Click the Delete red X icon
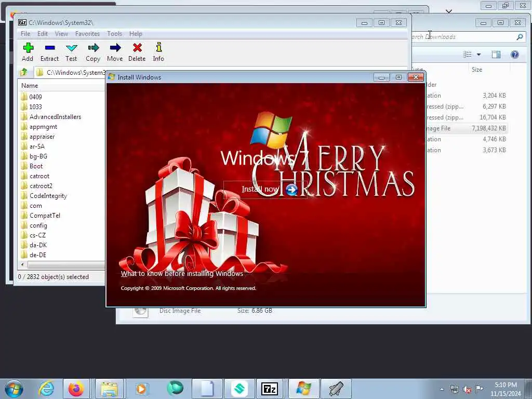This screenshot has height=399, width=532. click(x=137, y=52)
